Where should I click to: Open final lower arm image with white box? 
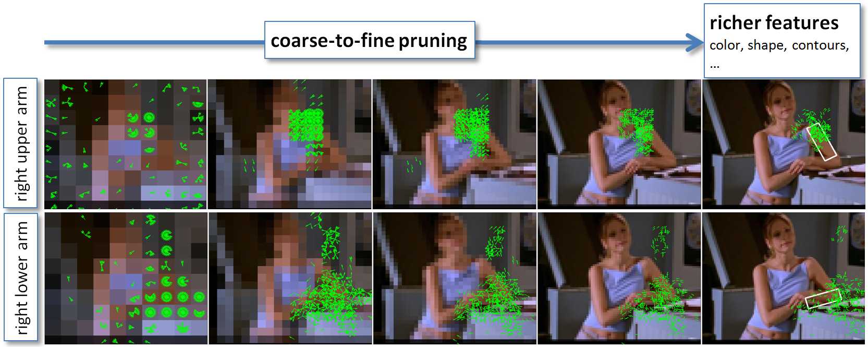click(x=784, y=278)
